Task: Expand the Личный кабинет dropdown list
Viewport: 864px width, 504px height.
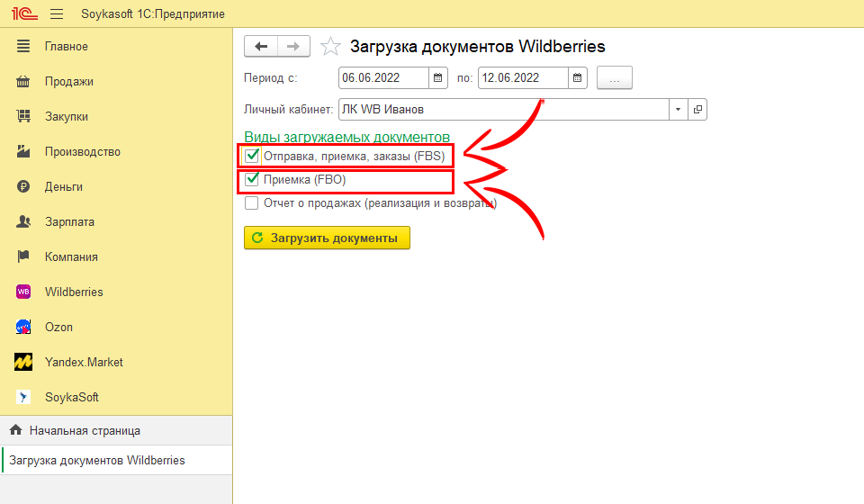Action: tap(677, 110)
